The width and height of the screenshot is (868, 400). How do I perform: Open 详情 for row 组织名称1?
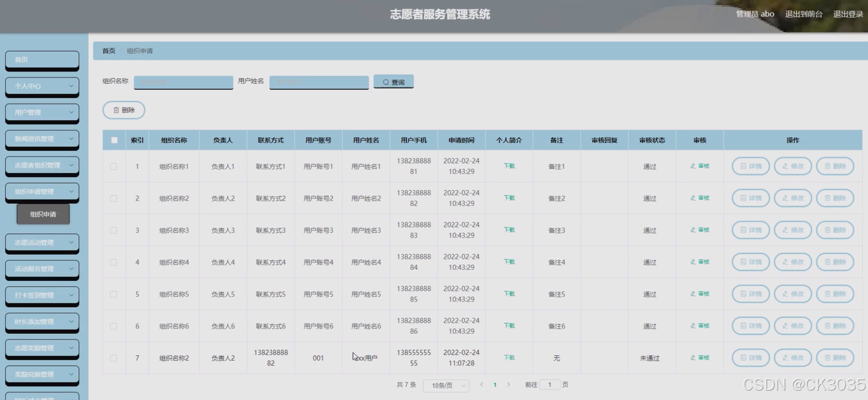point(751,166)
